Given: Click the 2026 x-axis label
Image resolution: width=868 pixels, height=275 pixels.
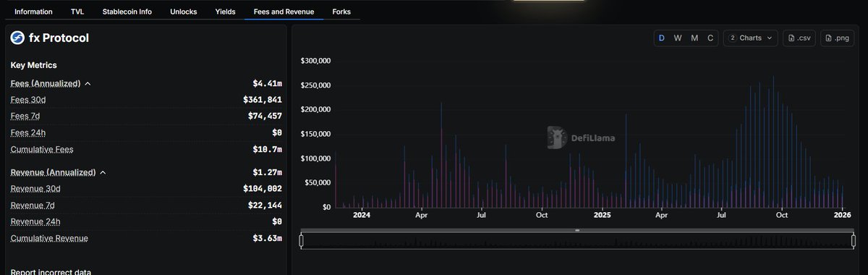Looking at the screenshot, I should coord(842,215).
